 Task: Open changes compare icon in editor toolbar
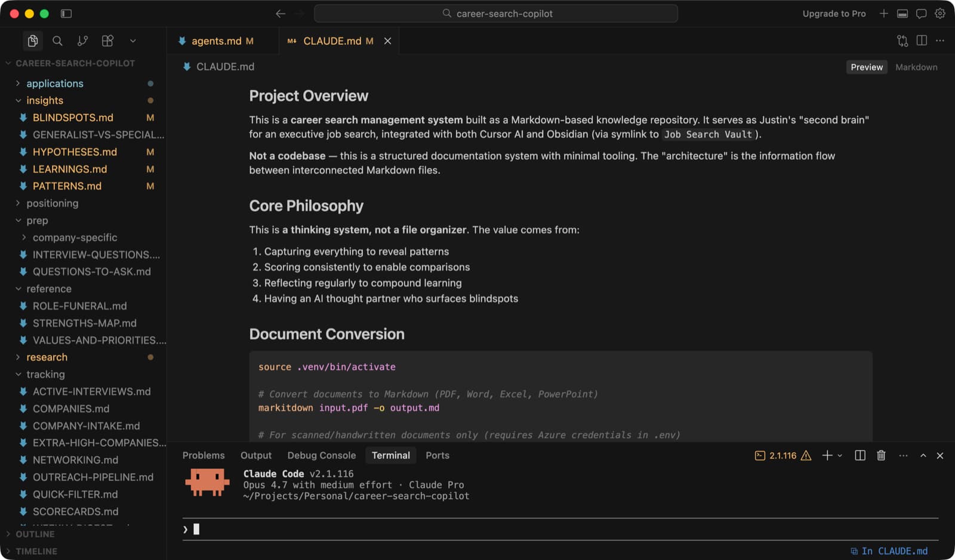point(902,41)
